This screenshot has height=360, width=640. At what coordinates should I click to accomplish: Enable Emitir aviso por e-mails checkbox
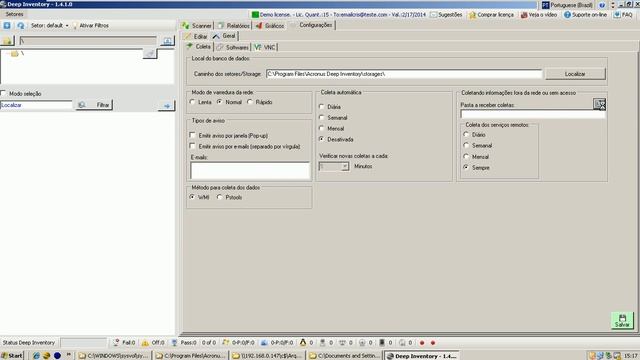pyautogui.click(x=192, y=146)
